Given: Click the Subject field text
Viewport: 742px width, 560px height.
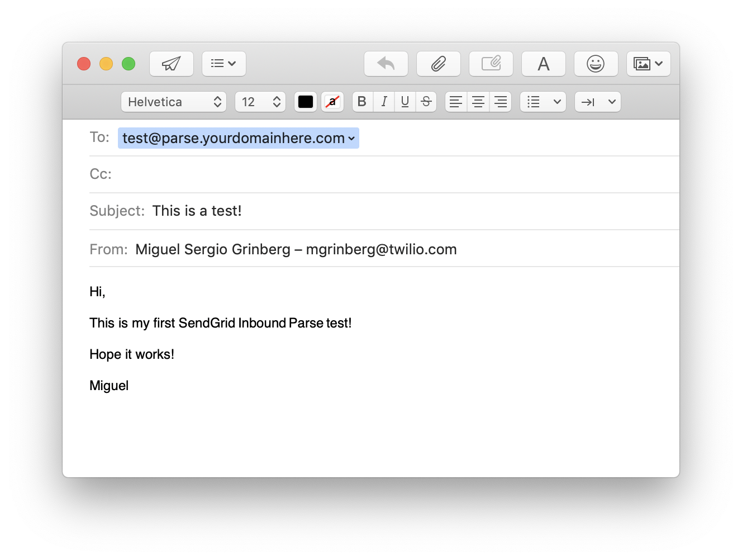Looking at the screenshot, I should (197, 211).
